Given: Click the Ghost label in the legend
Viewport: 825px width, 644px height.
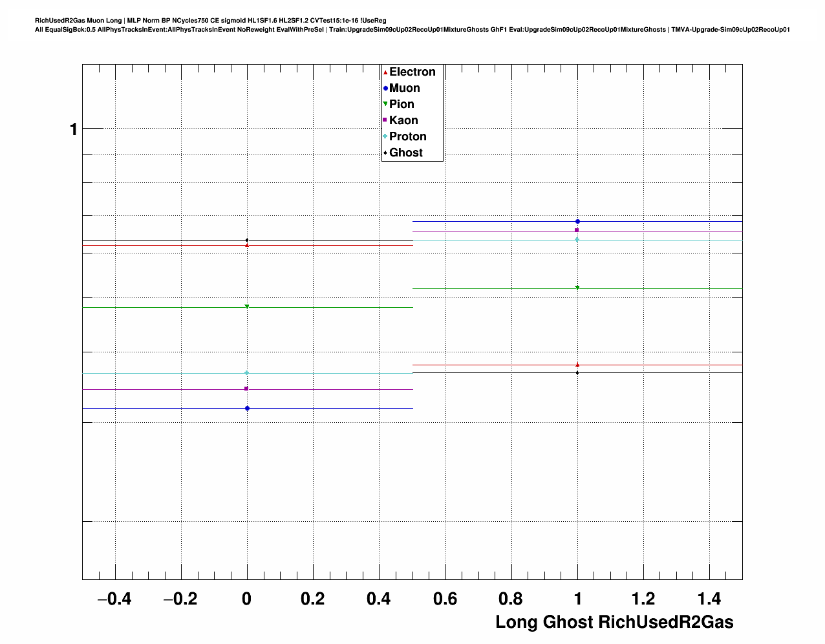Looking at the screenshot, I should (406, 153).
